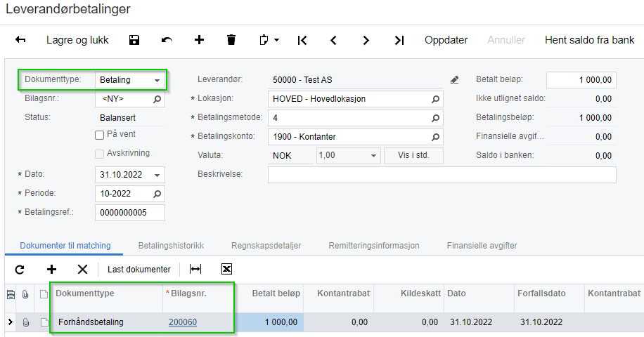Click the delete trash can icon
644x337 pixels.
click(x=231, y=40)
